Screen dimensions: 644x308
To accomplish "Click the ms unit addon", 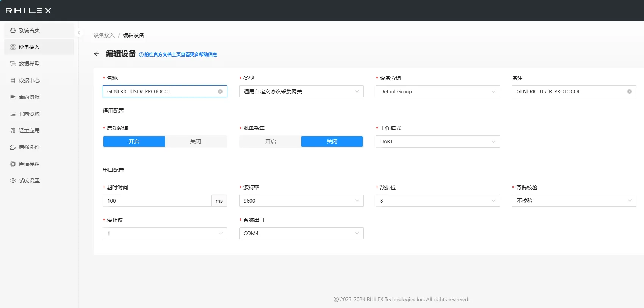I will pos(219,201).
